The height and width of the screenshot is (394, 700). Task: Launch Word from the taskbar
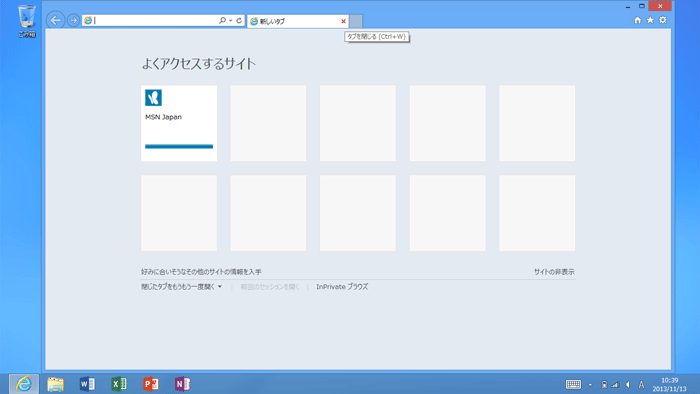[x=87, y=384]
